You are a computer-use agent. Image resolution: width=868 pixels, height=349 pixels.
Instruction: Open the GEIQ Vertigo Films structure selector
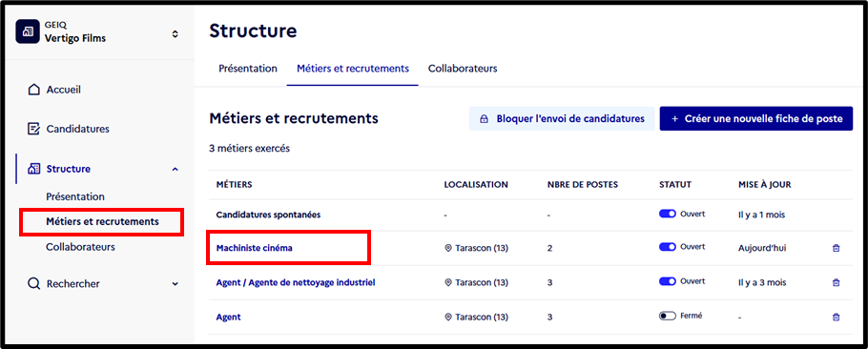175,33
